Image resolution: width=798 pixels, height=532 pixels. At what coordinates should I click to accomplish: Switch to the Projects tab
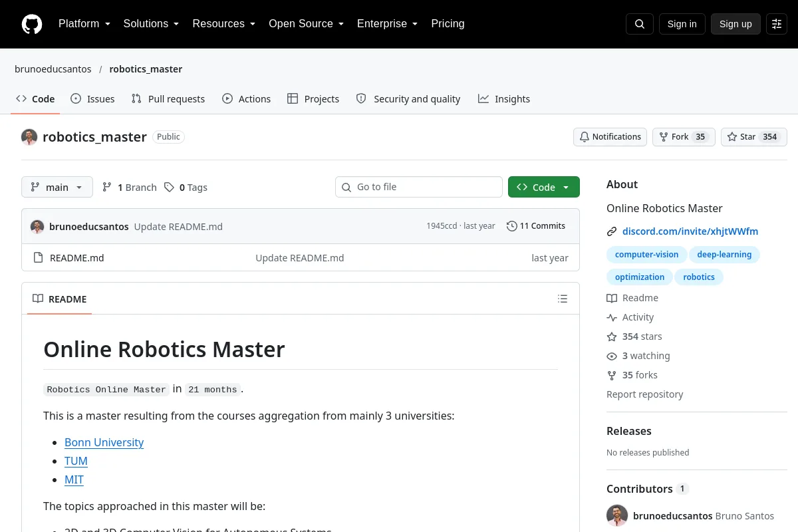pos(313,99)
